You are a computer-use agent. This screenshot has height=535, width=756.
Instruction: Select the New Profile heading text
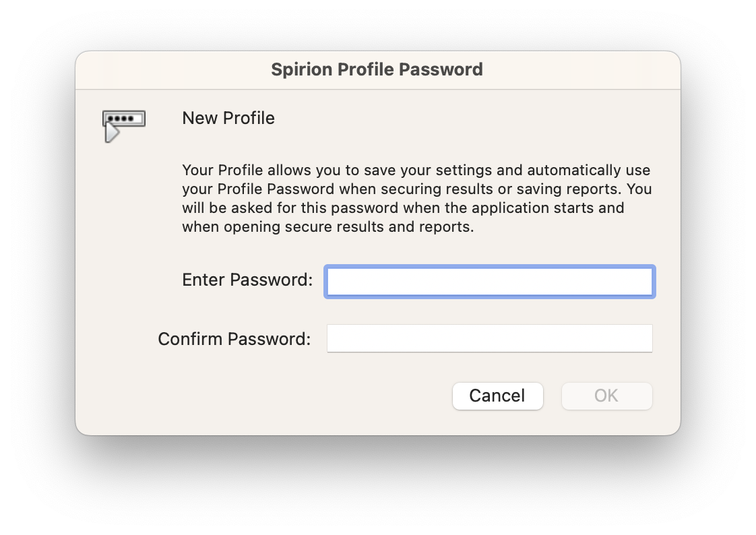click(x=228, y=118)
